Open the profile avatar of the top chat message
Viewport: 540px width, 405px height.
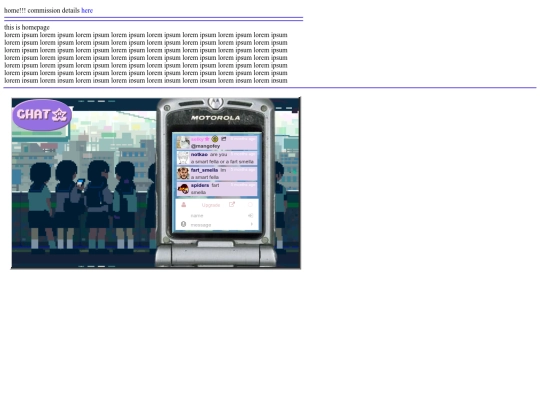(183, 142)
